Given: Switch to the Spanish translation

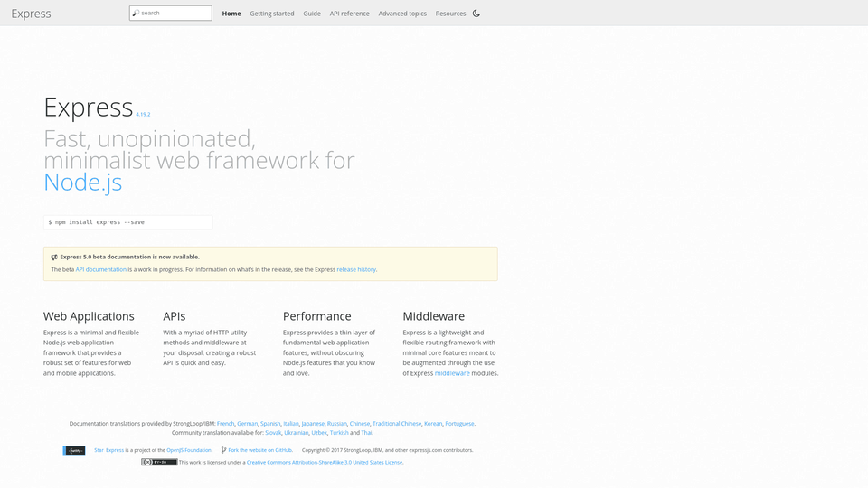Looking at the screenshot, I should [x=270, y=424].
